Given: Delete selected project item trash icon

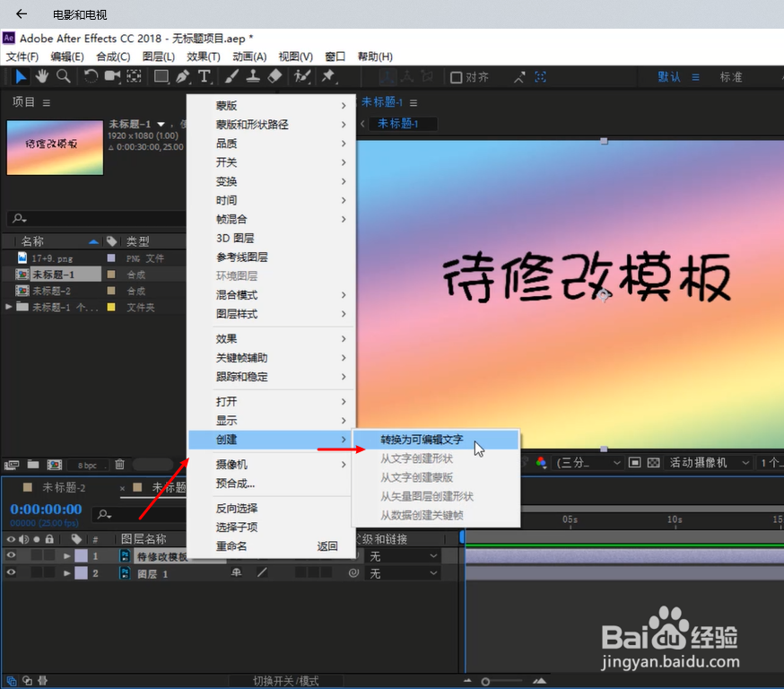Looking at the screenshot, I should pos(119,465).
